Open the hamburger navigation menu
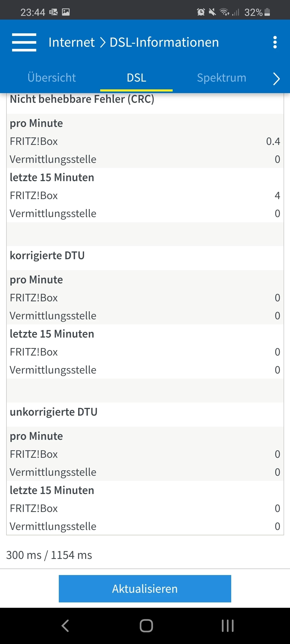Screen dimensions: 290x644 tap(24, 42)
